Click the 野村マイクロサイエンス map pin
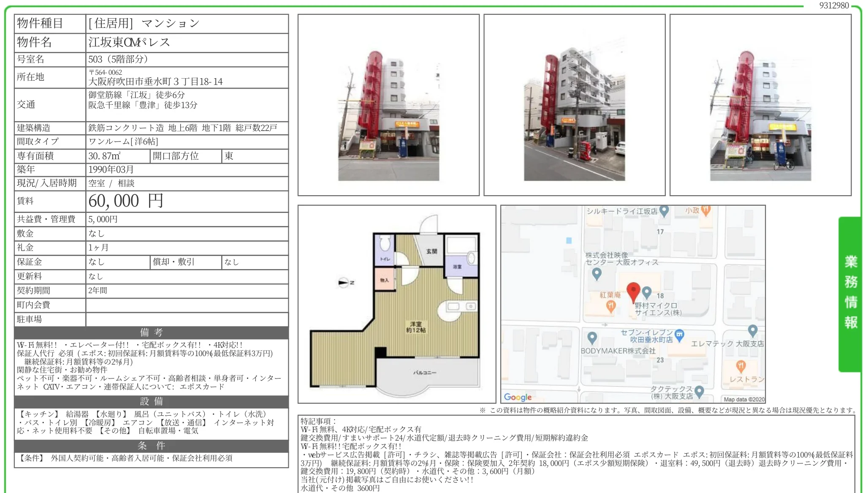Viewport: 868px width, 493px height. (x=647, y=292)
